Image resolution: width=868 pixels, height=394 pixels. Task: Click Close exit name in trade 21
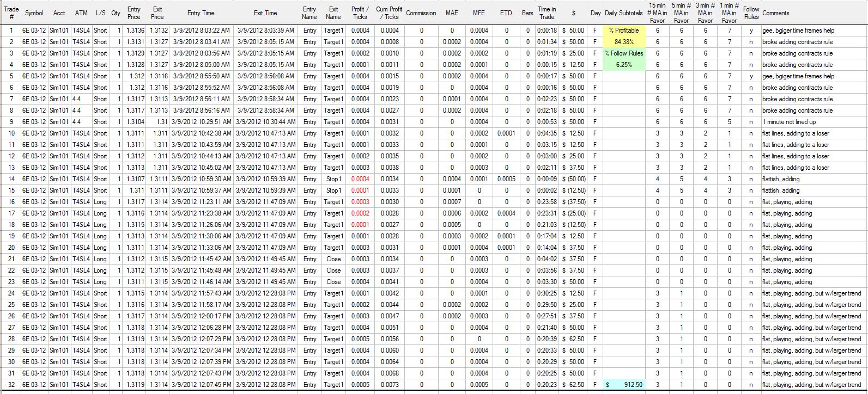(x=333, y=259)
